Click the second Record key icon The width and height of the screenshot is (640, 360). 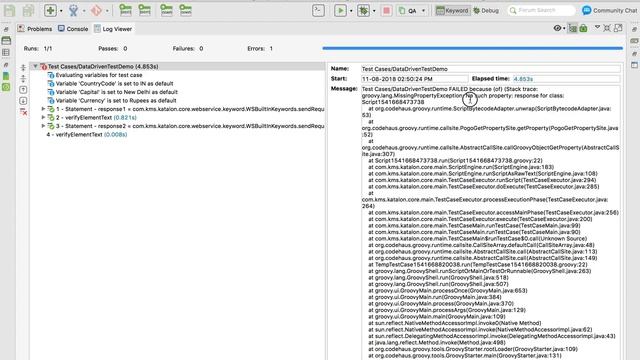click(144, 10)
